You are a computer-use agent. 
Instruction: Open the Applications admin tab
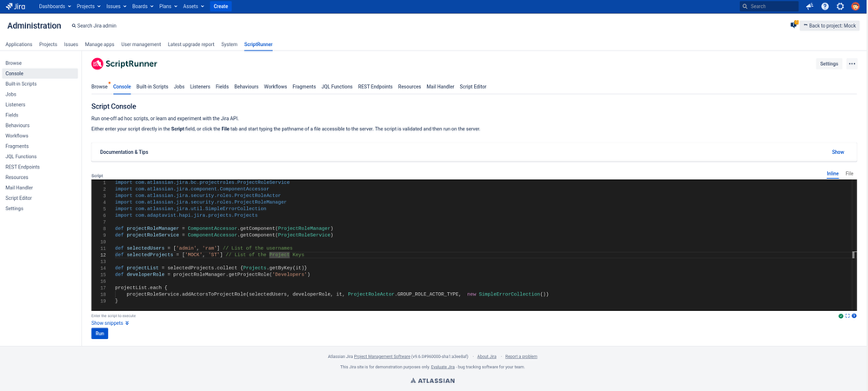19,44
